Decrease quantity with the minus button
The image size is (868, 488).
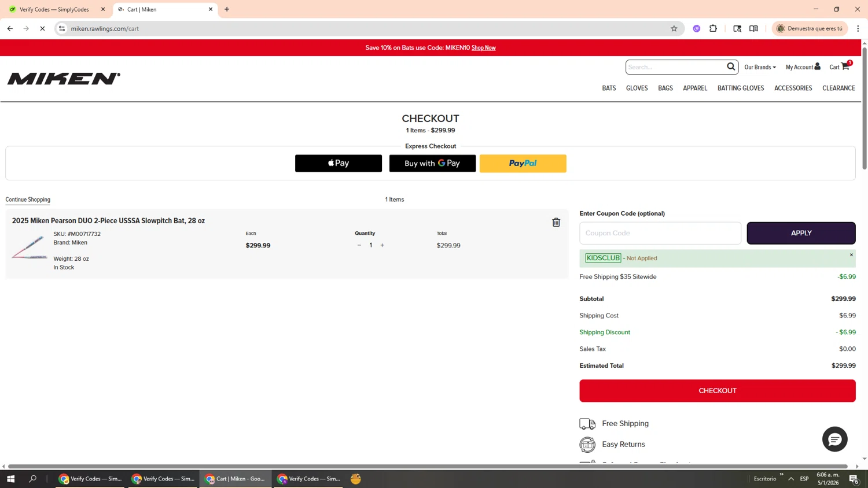359,245
